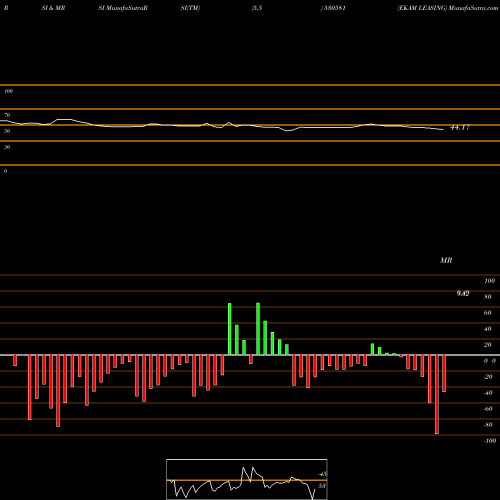Click the (5,5 parameter text in header

click(257, 8)
